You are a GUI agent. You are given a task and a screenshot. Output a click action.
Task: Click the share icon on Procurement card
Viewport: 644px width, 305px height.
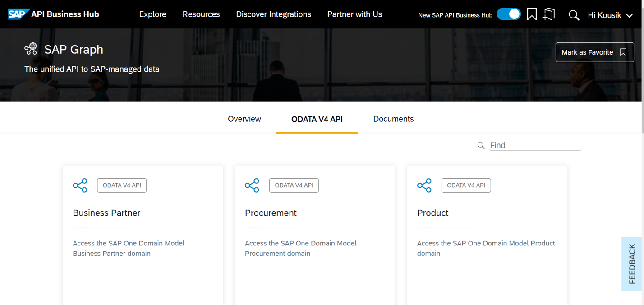click(252, 185)
